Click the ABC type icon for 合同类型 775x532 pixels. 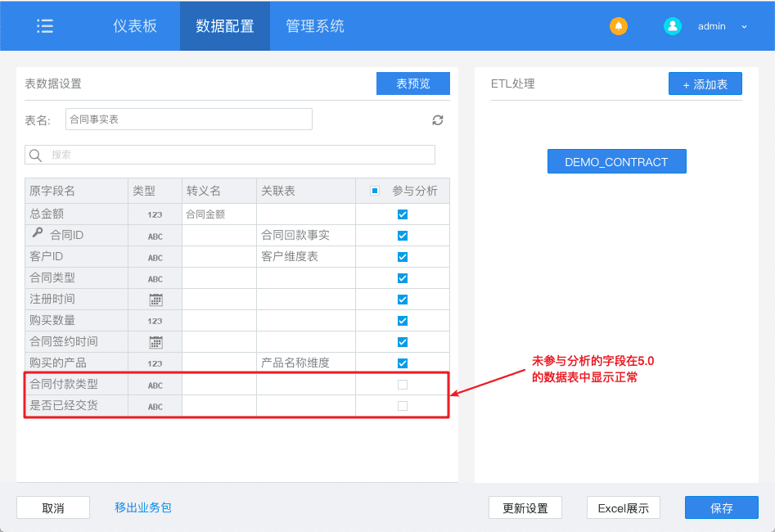click(x=155, y=279)
